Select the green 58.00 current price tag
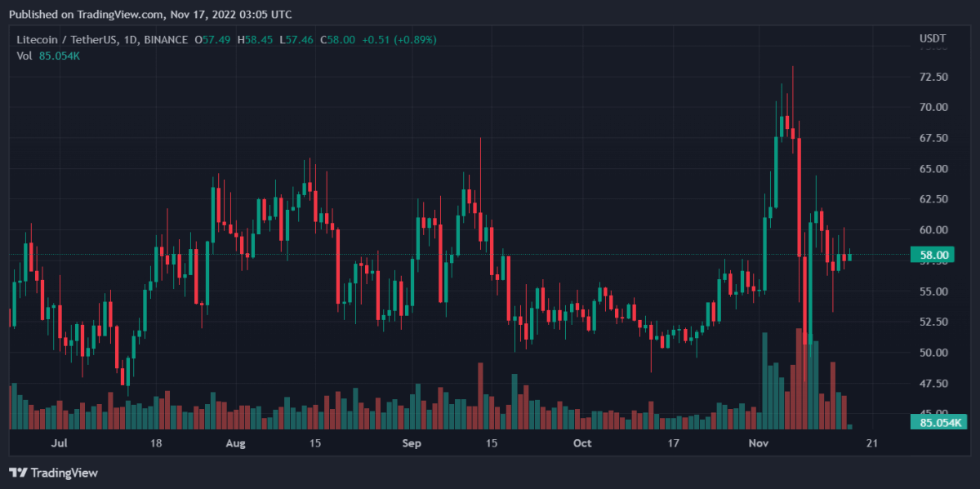 pos(933,256)
